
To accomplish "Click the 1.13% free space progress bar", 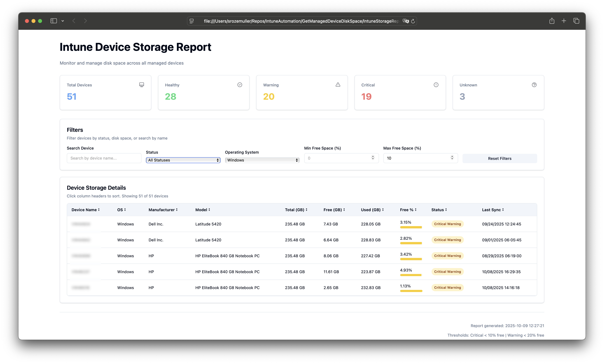I will coord(411,291).
